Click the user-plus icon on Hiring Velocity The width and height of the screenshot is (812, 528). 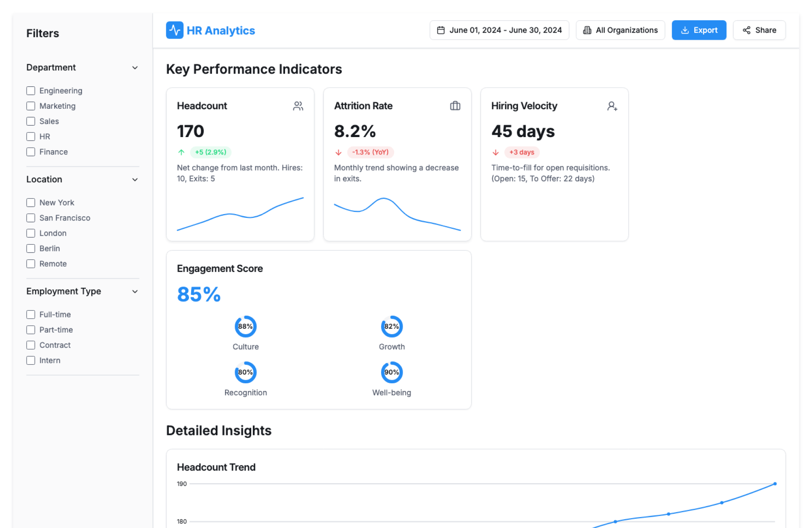coord(612,106)
